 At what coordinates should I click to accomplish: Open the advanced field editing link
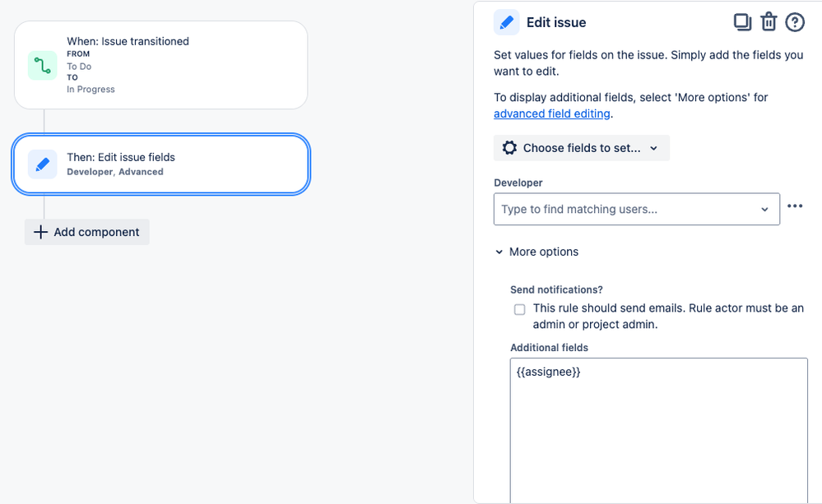(x=552, y=113)
